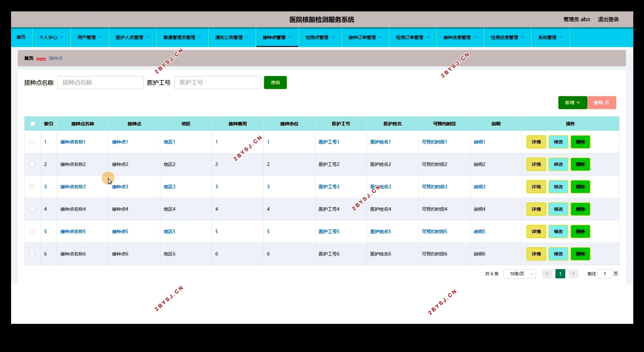Click the 共 6 条 total count text
Viewport: 644px width, 352px height.
coord(492,274)
